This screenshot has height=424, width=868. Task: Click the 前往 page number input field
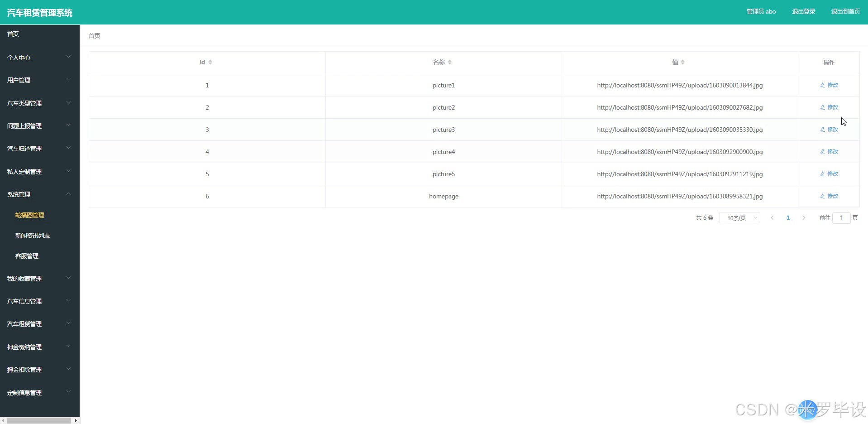(841, 218)
